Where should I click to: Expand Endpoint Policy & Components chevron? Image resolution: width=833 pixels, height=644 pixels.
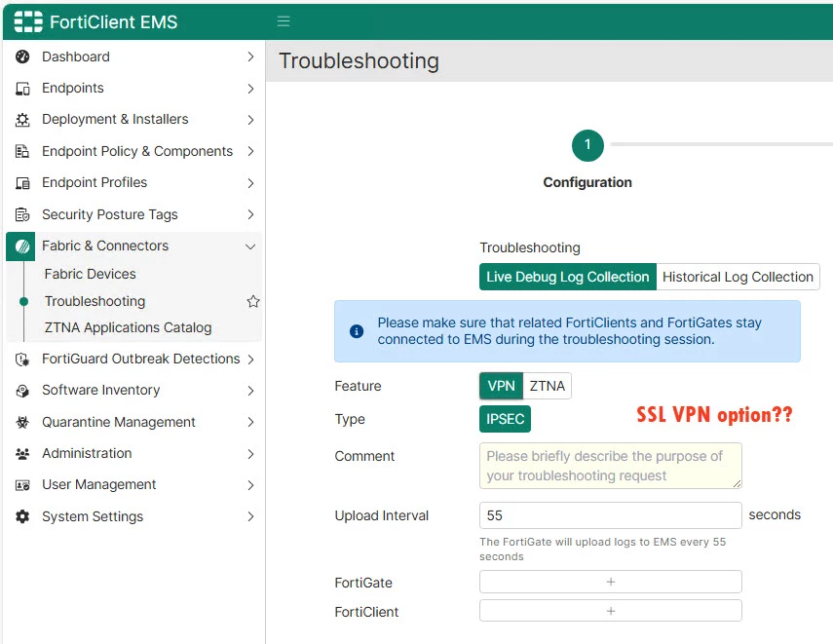click(250, 151)
